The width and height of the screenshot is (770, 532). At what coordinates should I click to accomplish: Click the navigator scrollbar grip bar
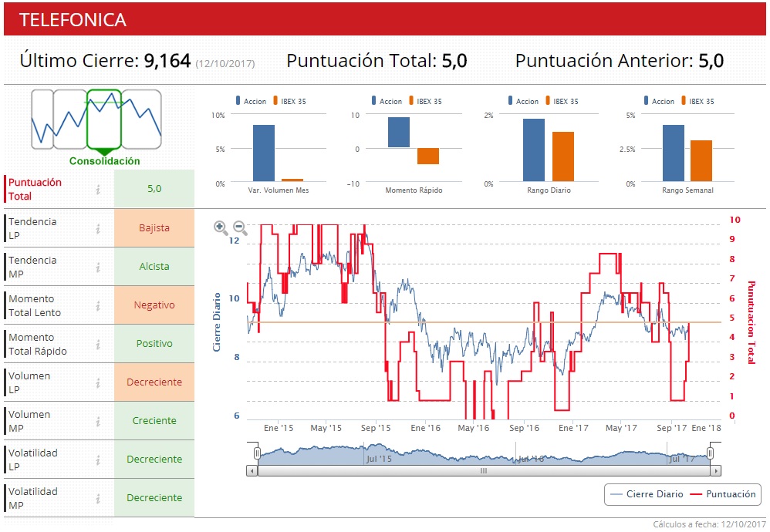tap(484, 471)
